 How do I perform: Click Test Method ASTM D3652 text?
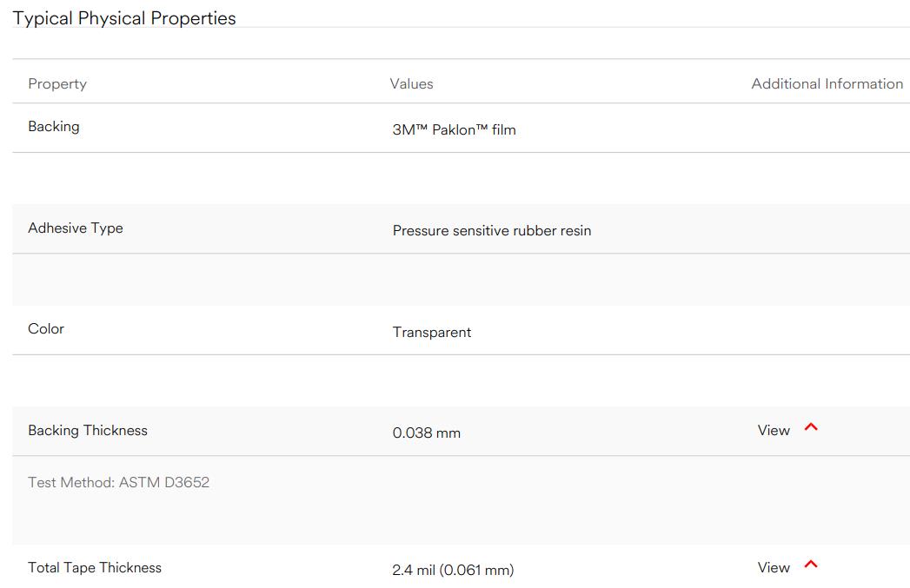118,482
